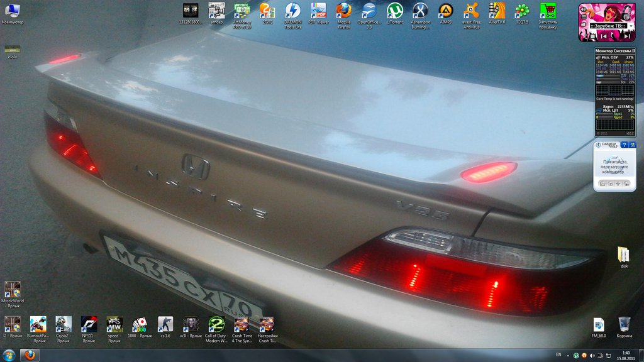
Task: Open the µTorrent icon in system tray
Action: 576,356
